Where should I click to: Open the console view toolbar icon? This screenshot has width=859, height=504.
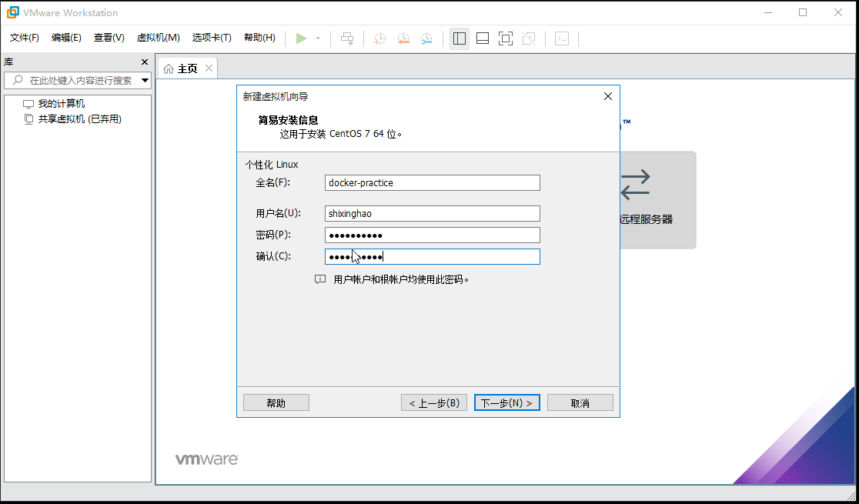562,38
